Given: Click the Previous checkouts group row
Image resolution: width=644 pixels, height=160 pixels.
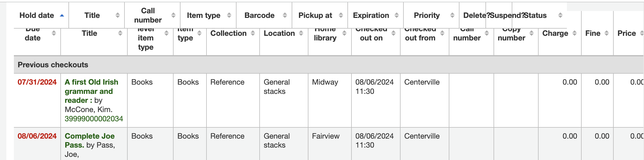Looking at the screenshot, I should point(53,65).
